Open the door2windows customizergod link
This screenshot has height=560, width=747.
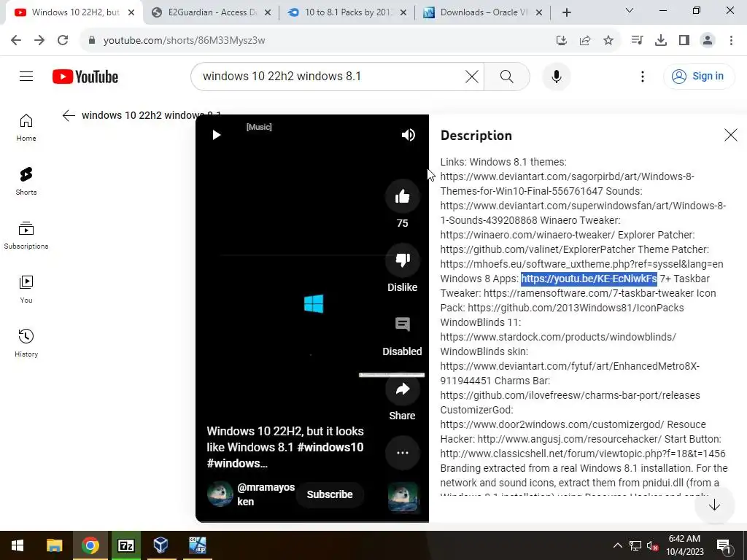pos(551,424)
